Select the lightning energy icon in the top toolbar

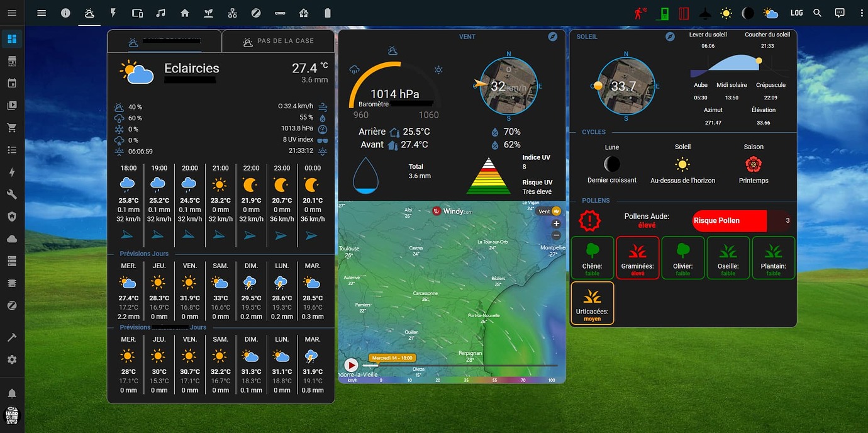pyautogui.click(x=113, y=13)
